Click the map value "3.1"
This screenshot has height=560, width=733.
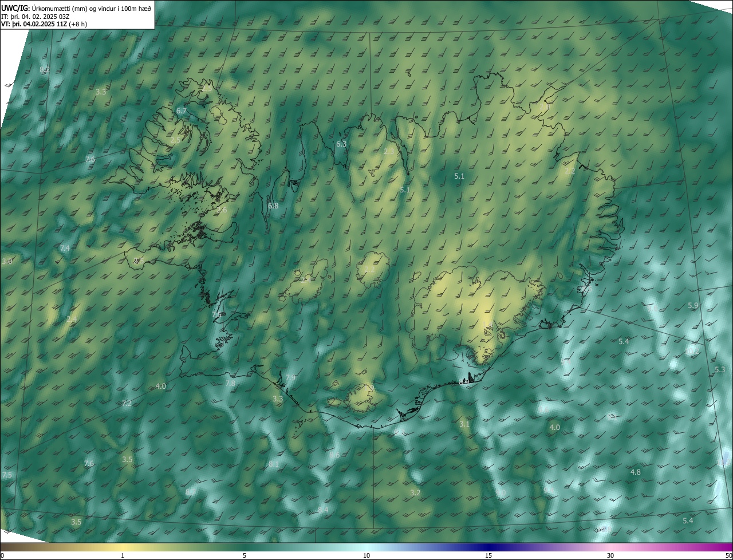[x=464, y=424]
